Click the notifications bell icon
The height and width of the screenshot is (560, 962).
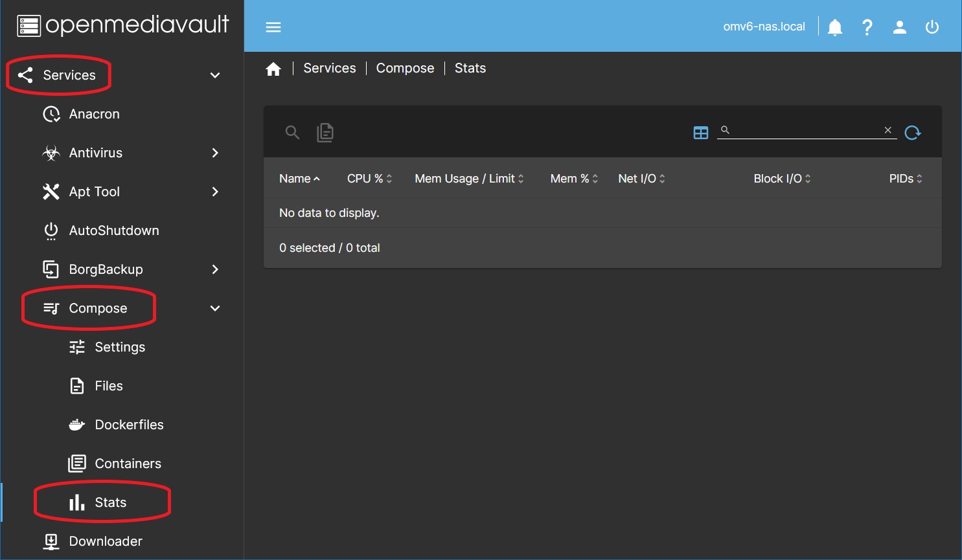[835, 27]
